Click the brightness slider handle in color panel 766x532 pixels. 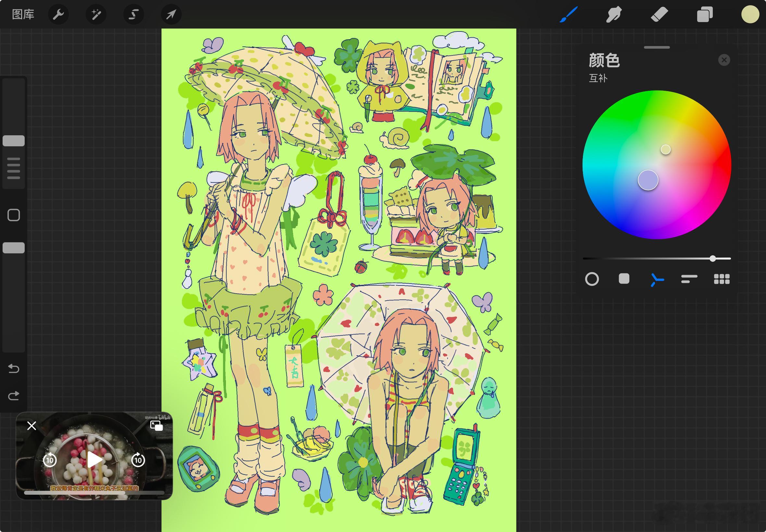[x=713, y=258]
